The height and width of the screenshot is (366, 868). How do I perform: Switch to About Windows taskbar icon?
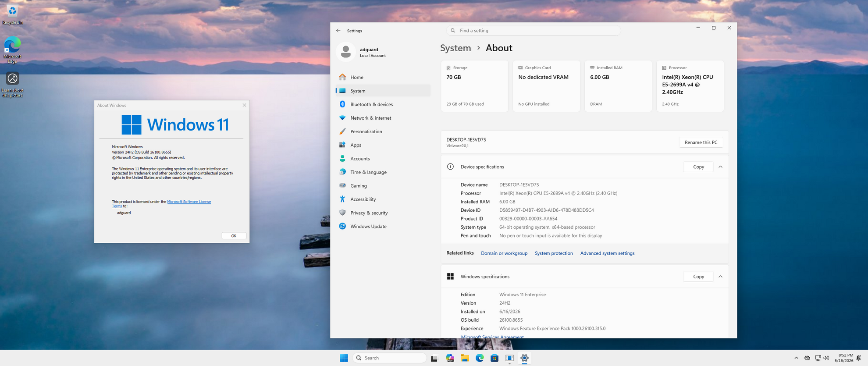(x=509, y=358)
